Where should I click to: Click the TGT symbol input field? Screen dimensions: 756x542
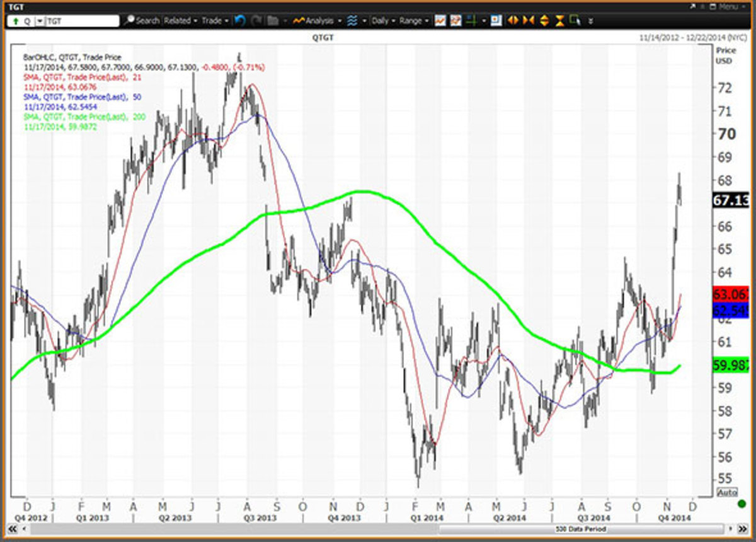[x=82, y=21]
